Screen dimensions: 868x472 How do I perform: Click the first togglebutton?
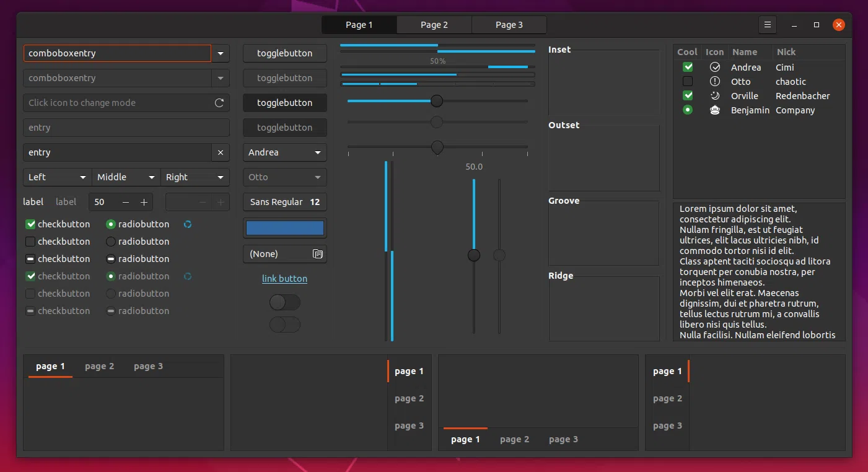pyautogui.click(x=285, y=53)
